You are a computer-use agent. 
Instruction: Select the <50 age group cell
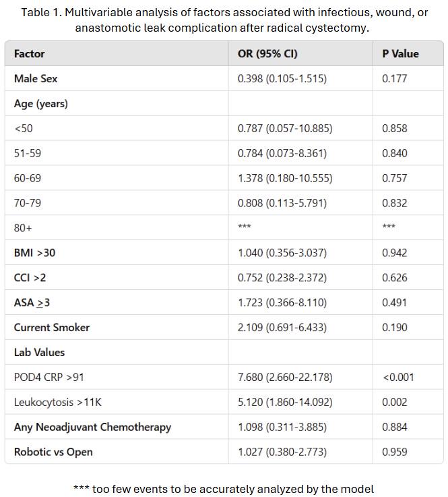pyautogui.click(x=24, y=128)
